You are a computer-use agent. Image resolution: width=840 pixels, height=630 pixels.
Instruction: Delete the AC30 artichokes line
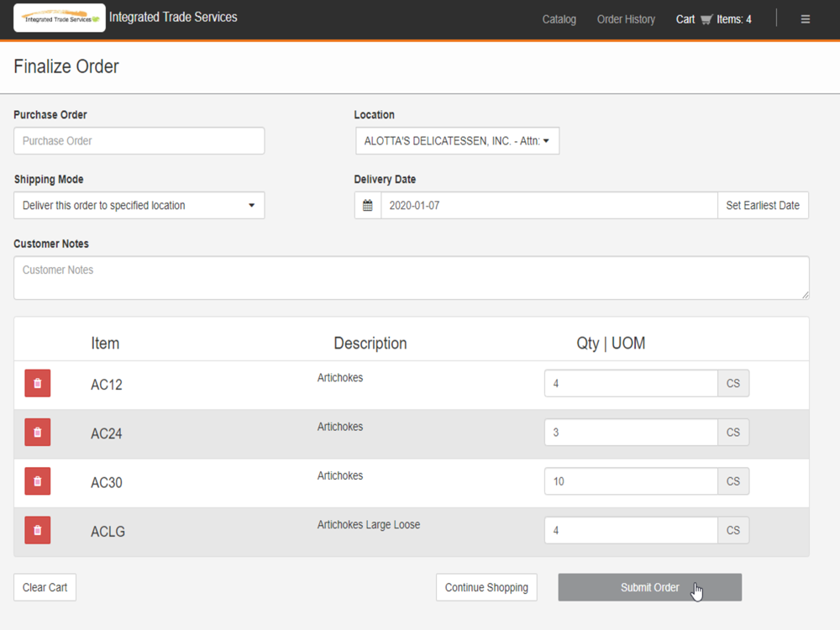coord(38,481)
